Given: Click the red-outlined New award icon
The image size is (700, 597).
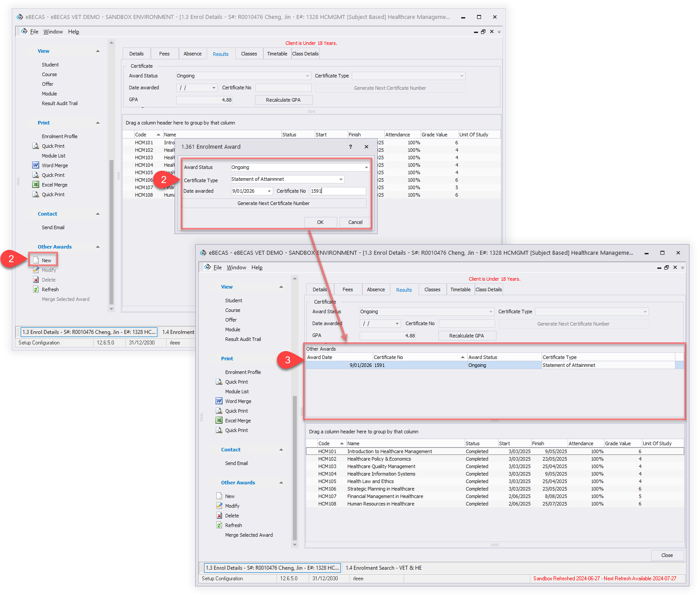Looking at the screenshot, I should [36, 260].
